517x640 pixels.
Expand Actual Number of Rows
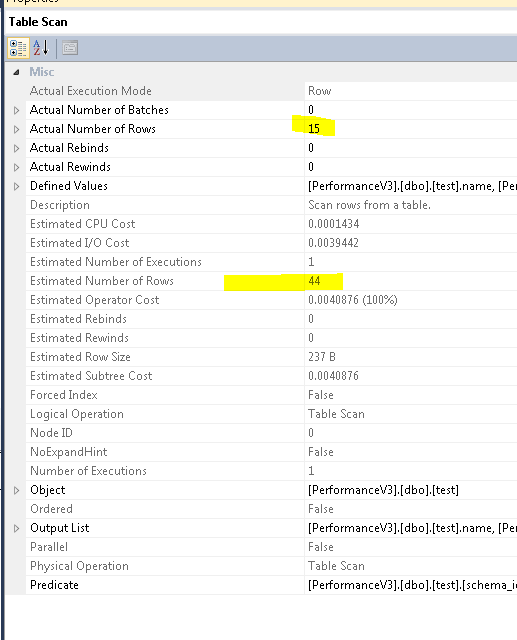pyautogui.click(x=16, y=129)
